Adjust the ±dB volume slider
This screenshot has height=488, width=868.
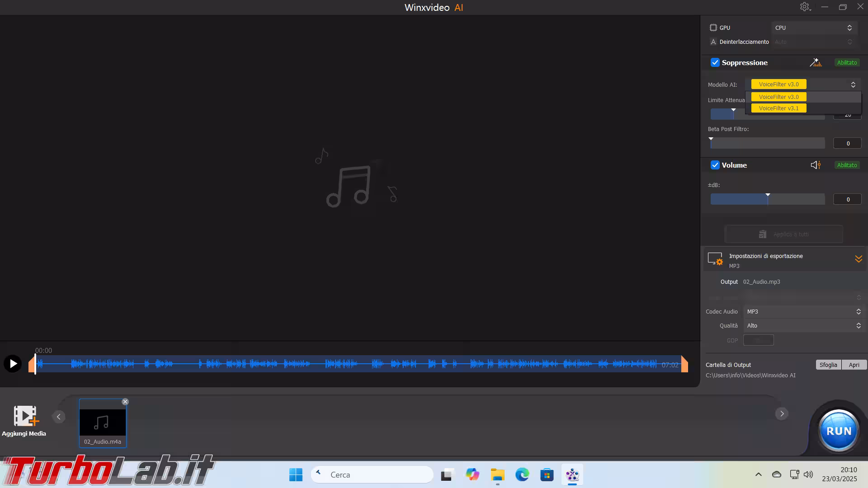coord(768,199)
